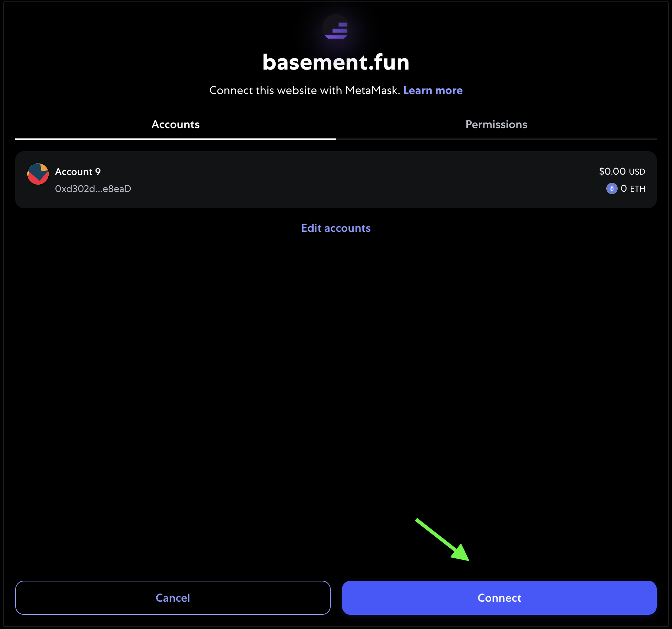
Task: Select the Account 9 name text
Action: 78,172
